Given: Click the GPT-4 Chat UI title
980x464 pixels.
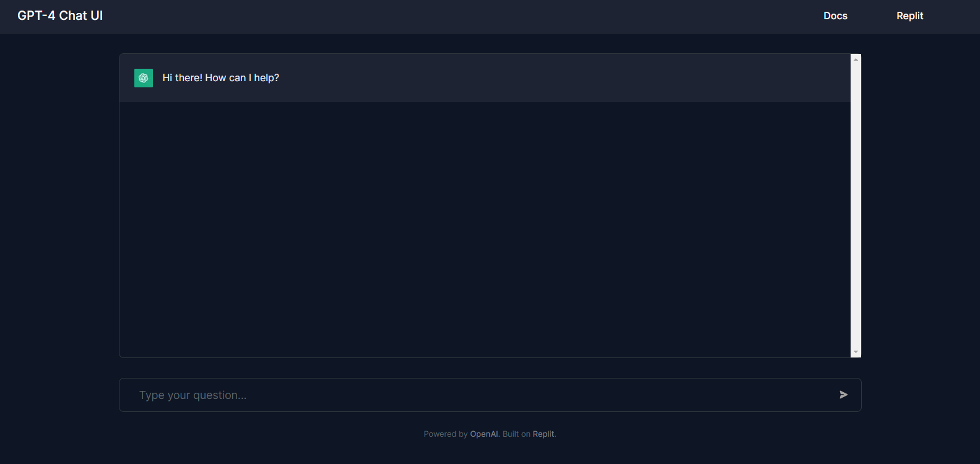Looking at the screenshot, I should 60,16.
